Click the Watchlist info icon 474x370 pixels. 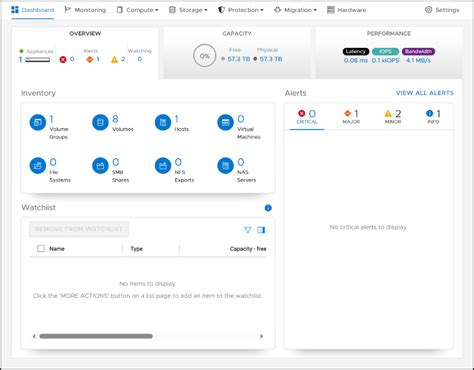(268, 208)
